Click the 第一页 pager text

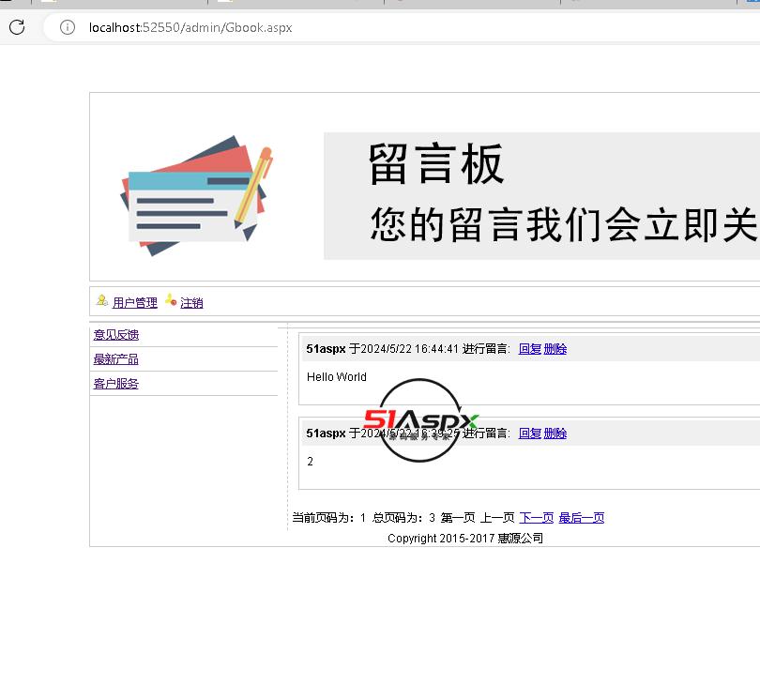(458, 518)
